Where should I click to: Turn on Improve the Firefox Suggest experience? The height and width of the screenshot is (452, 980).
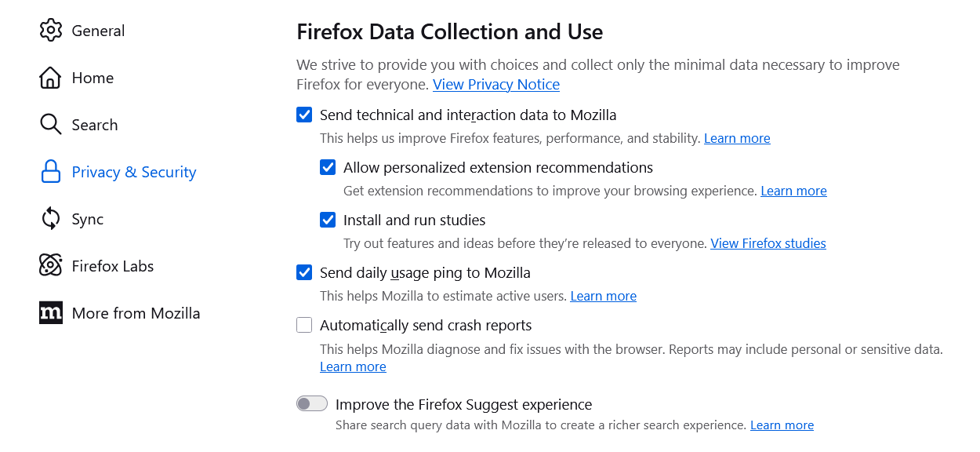[x=311, y=403]
